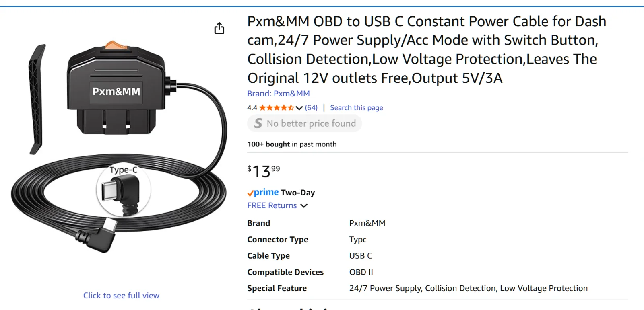Click the orange star rating icons
Image resolution: width=644 pixels, height=310 pixels.
tap(276, 108)
